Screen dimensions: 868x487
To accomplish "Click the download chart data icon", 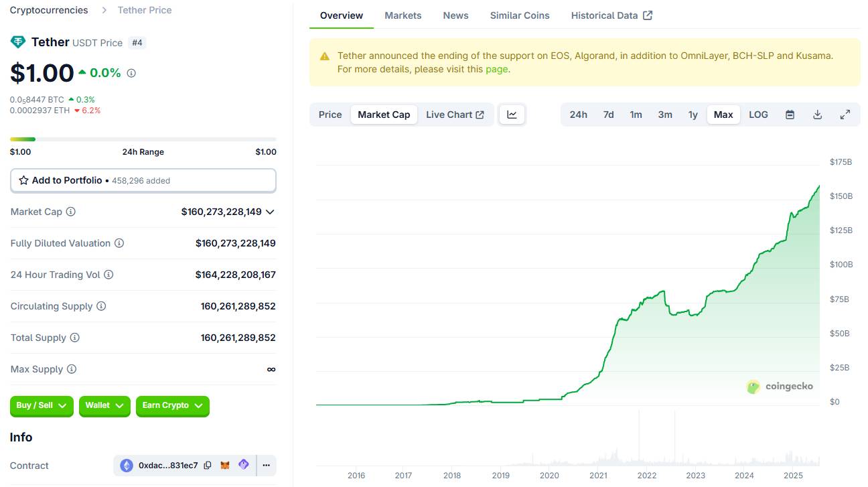I will [817, 115].
